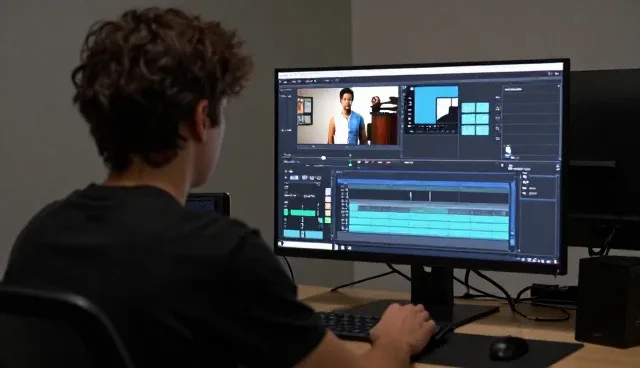This screenshot has width=640, height=368.
Task: Click the green color swatch left of the timeline
Action: click(328, 220)
